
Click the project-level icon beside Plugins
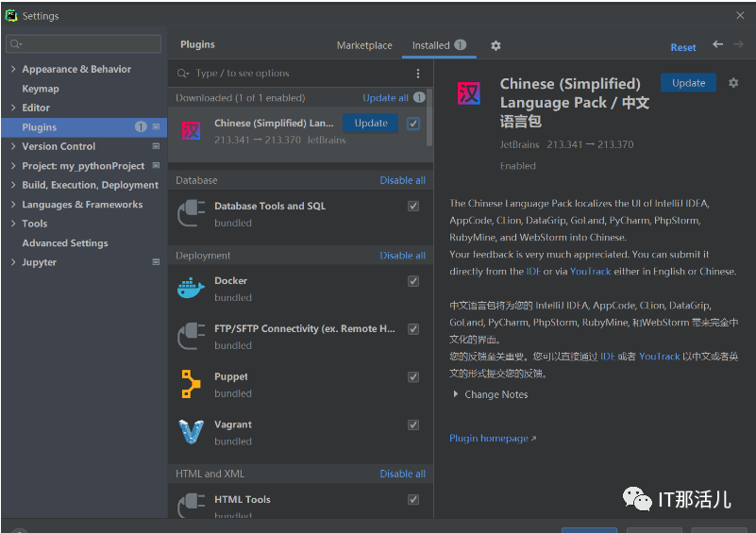pyautogui.click(x=157, y=126)
